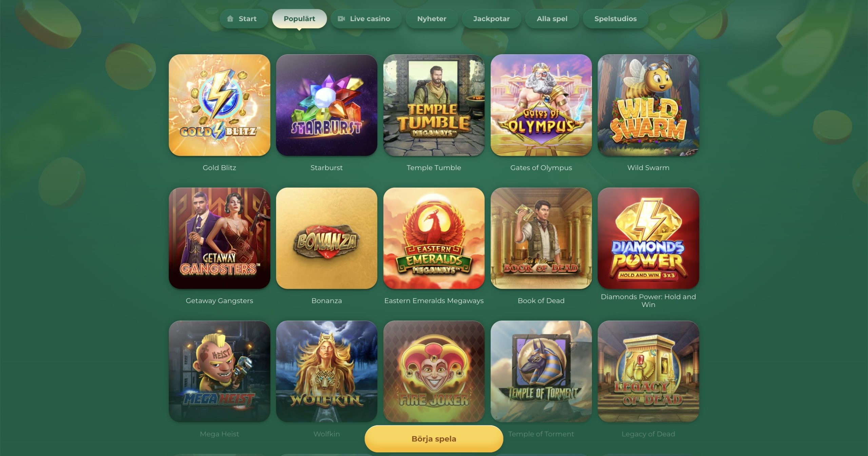868x456 pixels.
Task: Select the Temple Tumble Megaways game
Action: (434, 105)
